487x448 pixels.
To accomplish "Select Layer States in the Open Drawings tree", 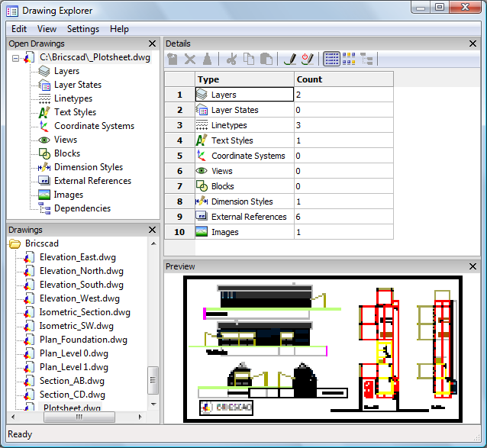I will click(78, 85).
